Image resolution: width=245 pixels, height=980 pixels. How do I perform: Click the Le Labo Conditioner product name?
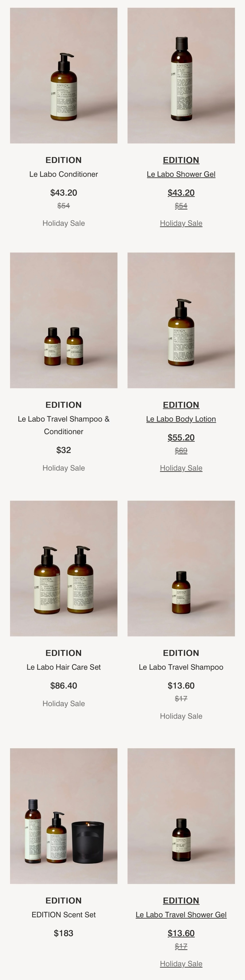point(63,174)
